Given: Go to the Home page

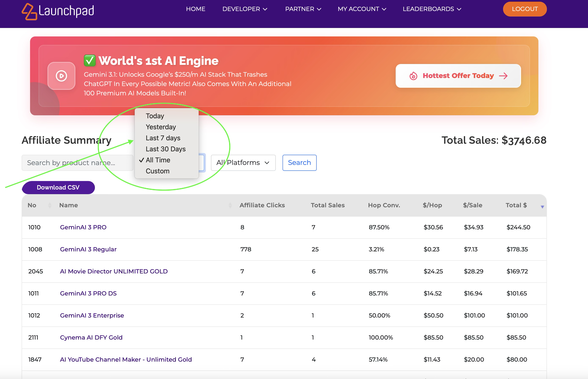Looking at the screenshot, I should [196, 9].
